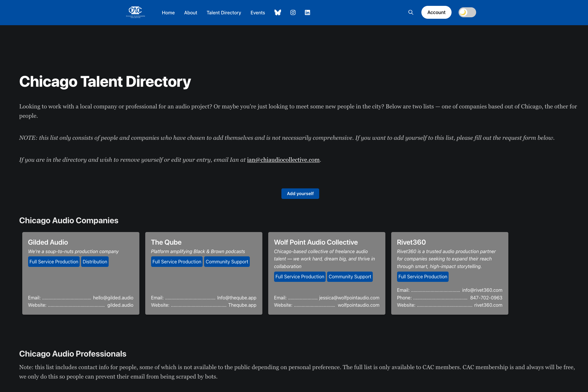Open the About menu item
Screen dimensions: 588x392
point(191,13)
